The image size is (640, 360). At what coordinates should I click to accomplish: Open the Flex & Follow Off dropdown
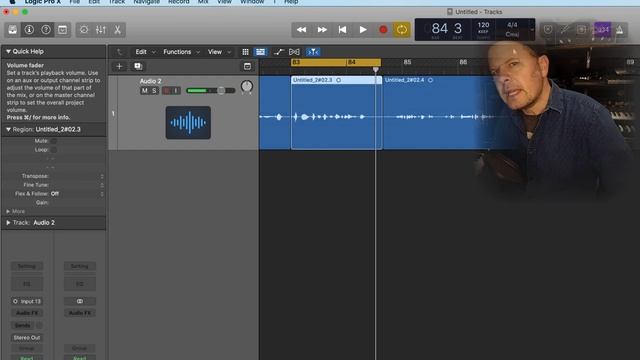[77, 194]
